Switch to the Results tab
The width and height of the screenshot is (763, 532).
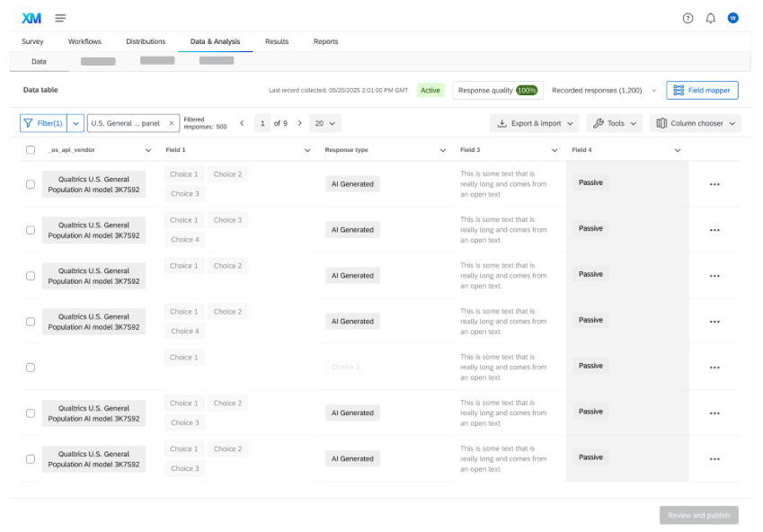(x=277, y=41)
